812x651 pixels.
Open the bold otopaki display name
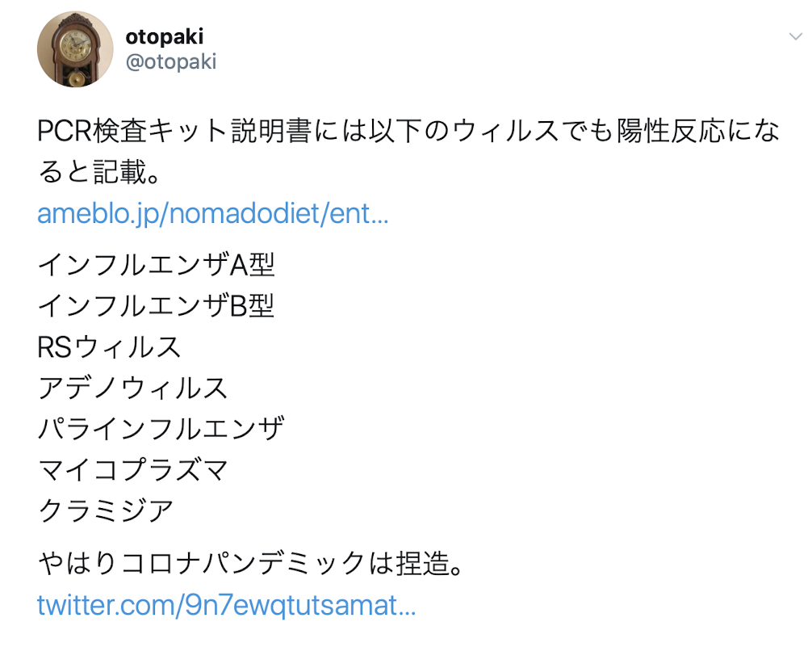pyautogui.click(x=165, y=37)
